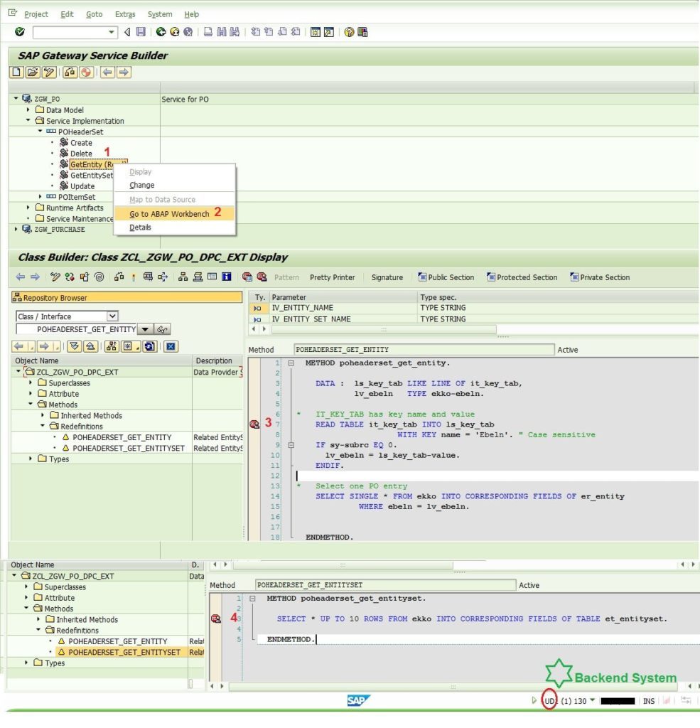The height and width of the screenshot is (728, 700).
Task: Click the Private Section button
Action: 601,277
